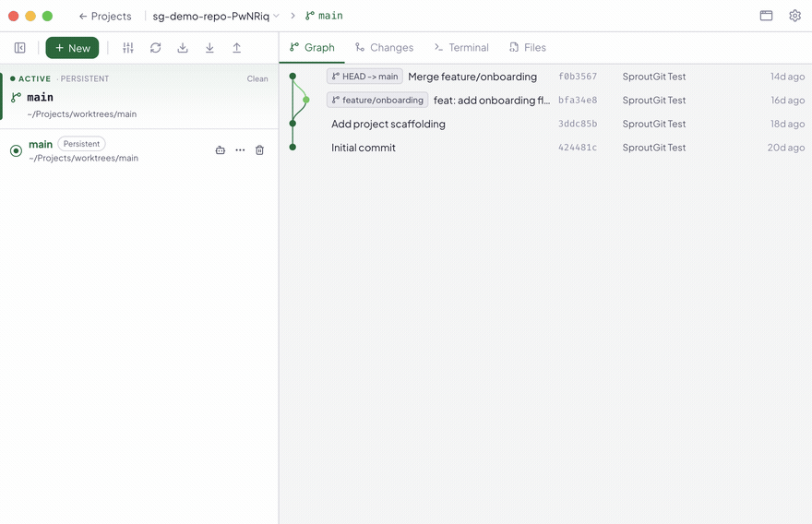The height and width of the screenshot is (524, 812).
Task: Open the sg-demo-repo-PwNRiq repository dropdown
Action: (x=215, y=16)
